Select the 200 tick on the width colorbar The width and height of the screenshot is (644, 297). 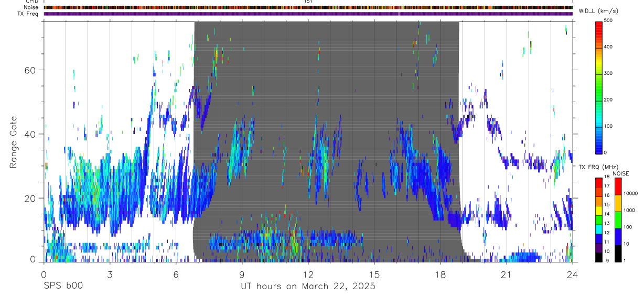pos(609,100)
